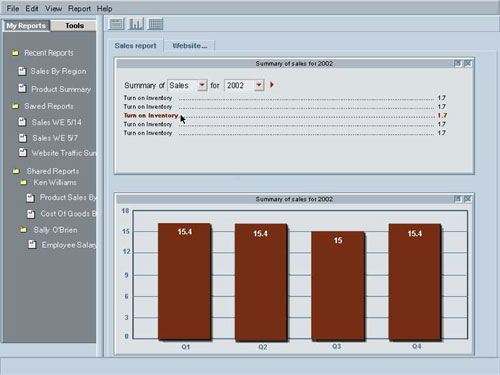This screenshot has width=500, height=375.
Task: Open the View menu
Action: point(53,8)
